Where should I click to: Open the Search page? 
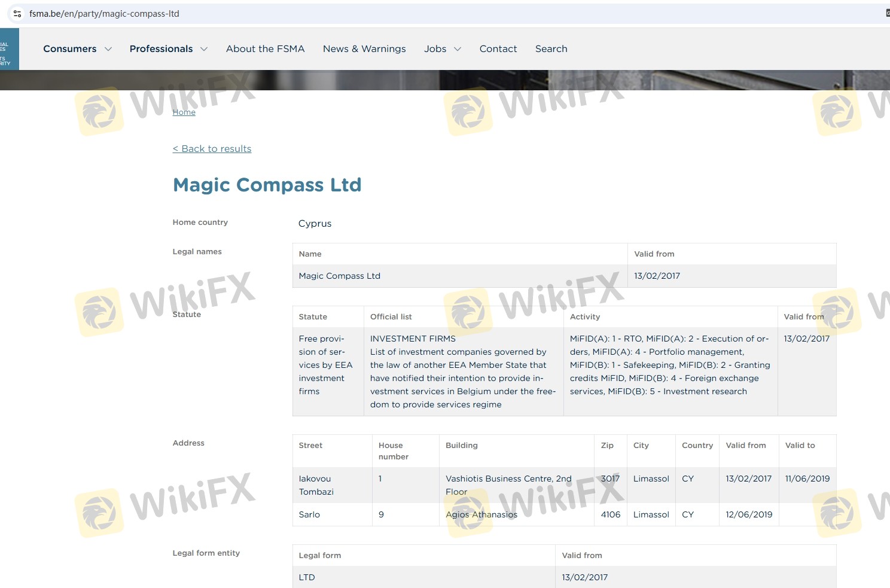pos(551,49)
